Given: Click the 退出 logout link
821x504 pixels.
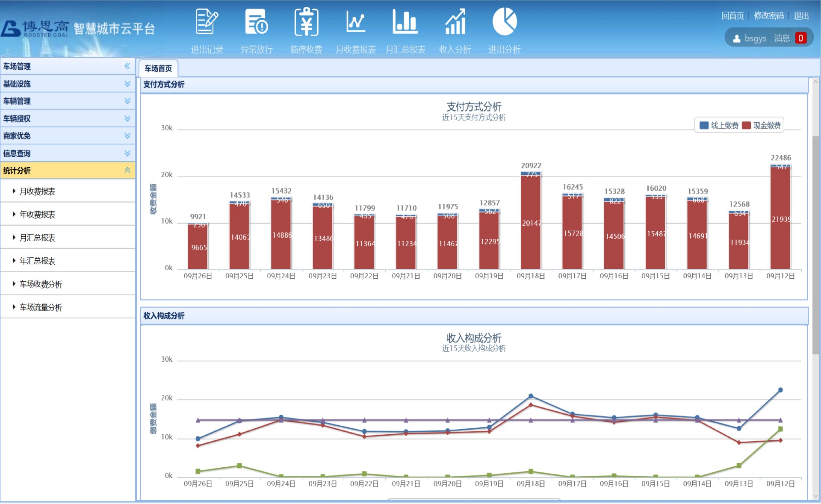Looking at the screenshot, I should coord(801,16).
